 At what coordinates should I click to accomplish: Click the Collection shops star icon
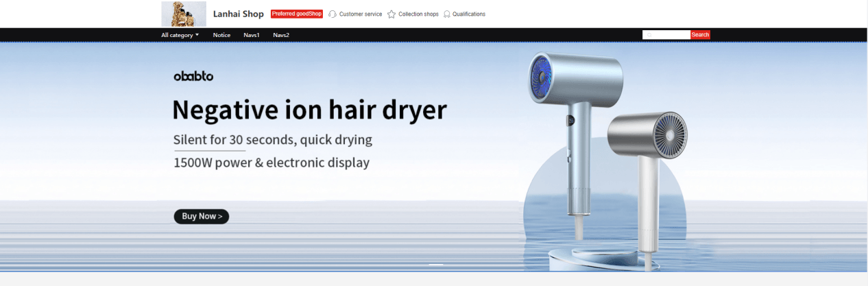click(x=391, y=14)
